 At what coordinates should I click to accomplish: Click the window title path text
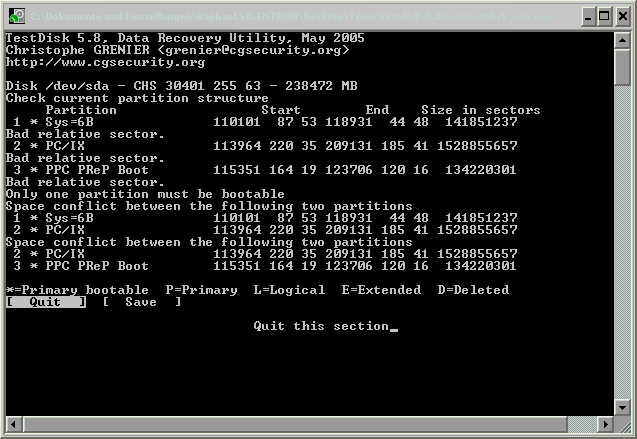tap(291, 17)
